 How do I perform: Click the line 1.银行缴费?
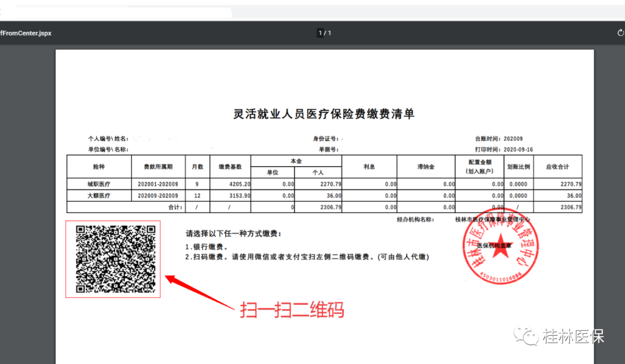tap(207, 247)
